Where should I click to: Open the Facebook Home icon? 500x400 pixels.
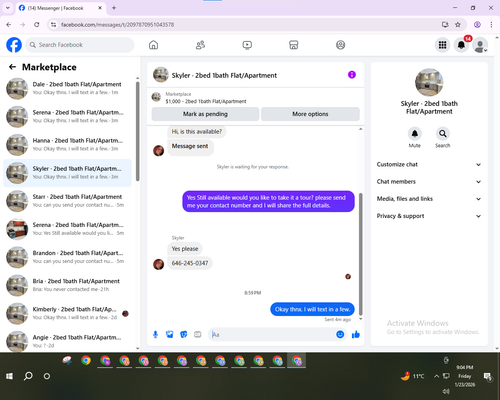[x=153, y=45]
